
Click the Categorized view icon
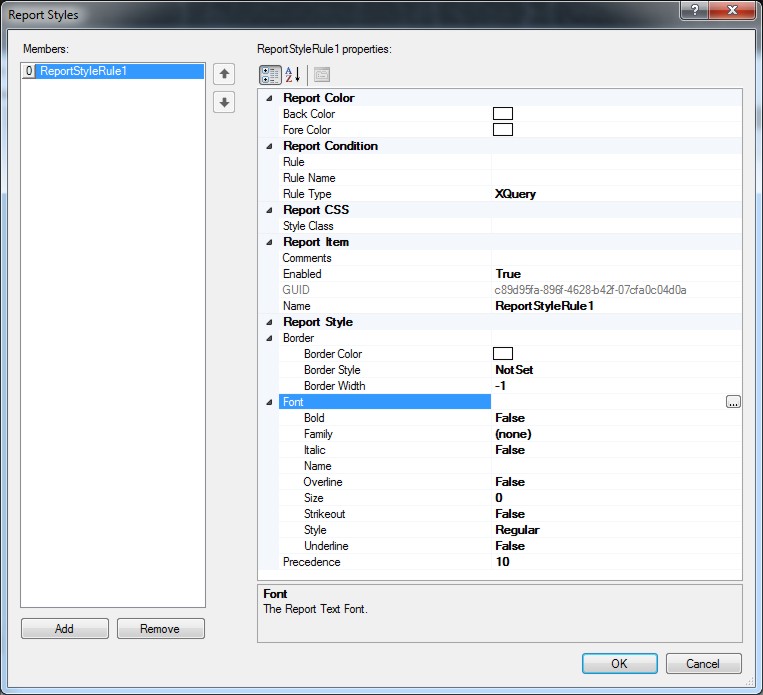click(x=270, y=75)
